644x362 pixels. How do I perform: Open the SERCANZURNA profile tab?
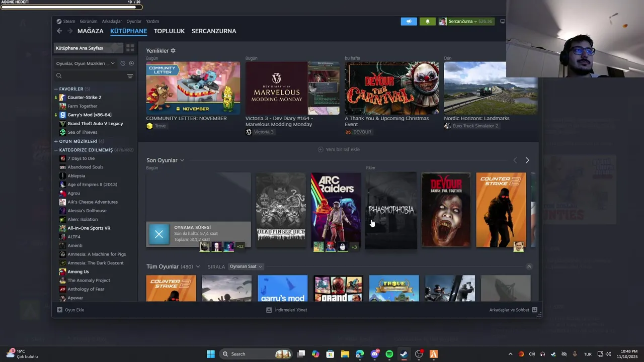214,31
